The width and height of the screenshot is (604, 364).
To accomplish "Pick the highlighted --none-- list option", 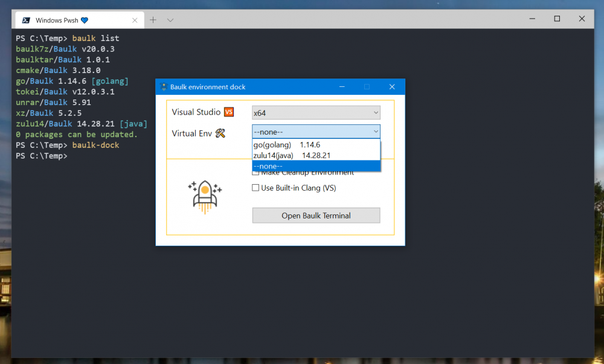I will 316,166.
